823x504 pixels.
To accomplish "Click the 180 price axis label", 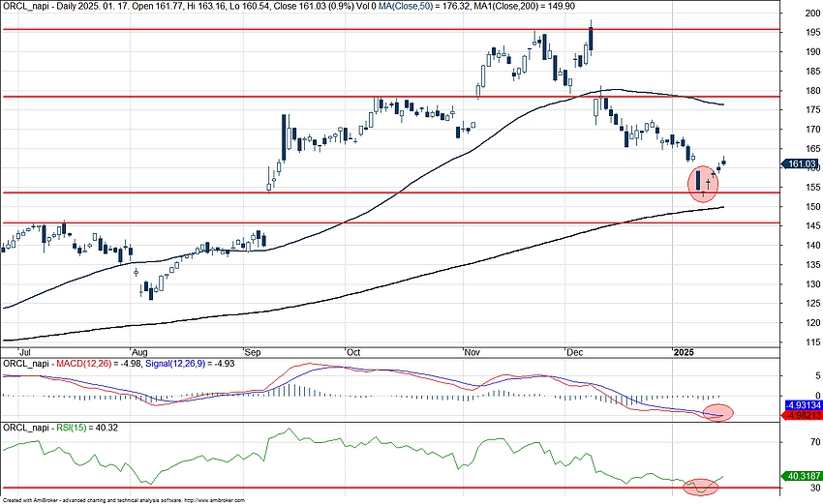I will tap(812, 91).
